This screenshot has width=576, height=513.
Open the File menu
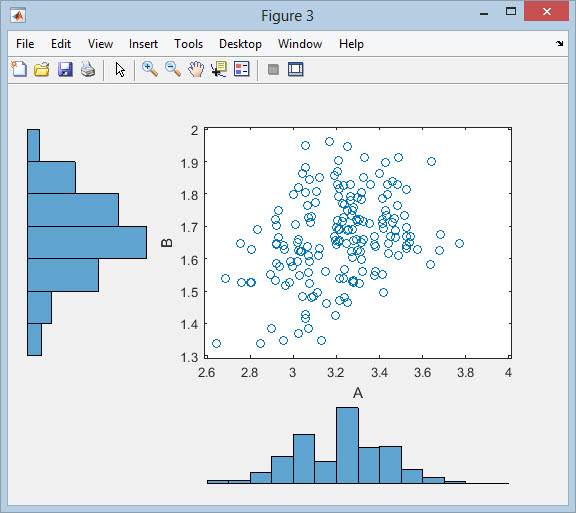pos(25,44)
